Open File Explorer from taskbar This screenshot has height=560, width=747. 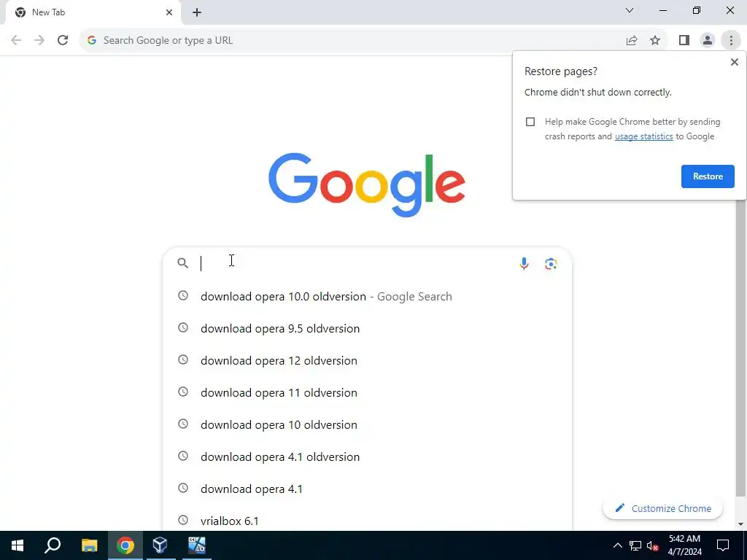tap(89, 545)
